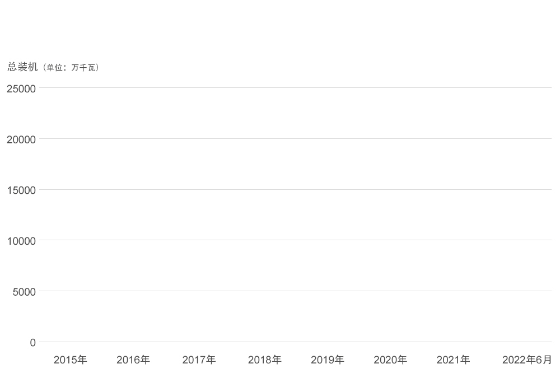Select the 20000 y-axis label
The image size is (560, 392).
[x=21, y=139]
